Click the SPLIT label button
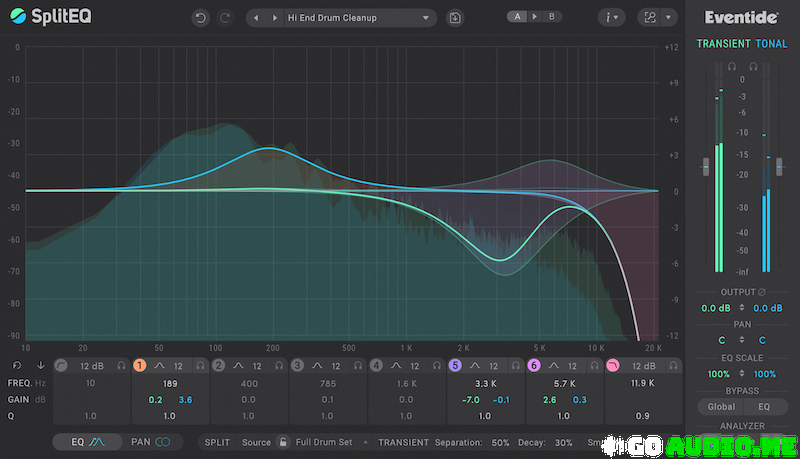 pyautogui.click(x=217, y=442)
